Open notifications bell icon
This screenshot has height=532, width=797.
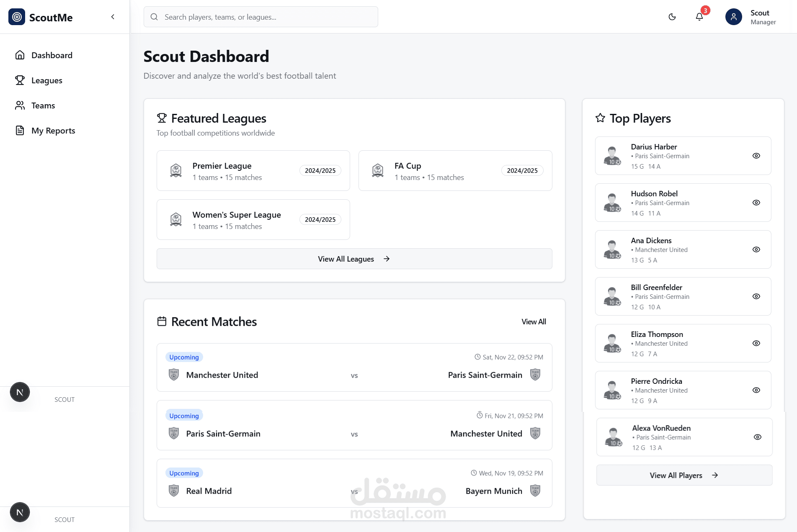[x=699, y=17]
